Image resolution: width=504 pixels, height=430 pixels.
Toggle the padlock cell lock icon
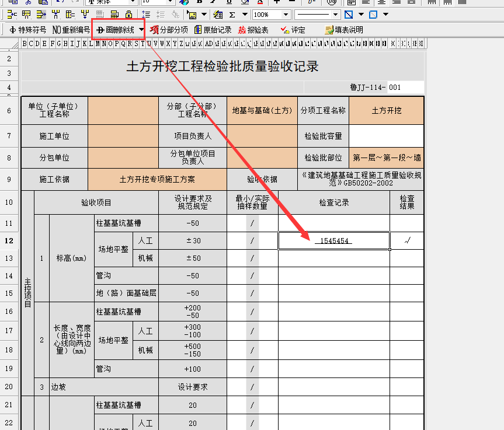click(x=128, y=15)
